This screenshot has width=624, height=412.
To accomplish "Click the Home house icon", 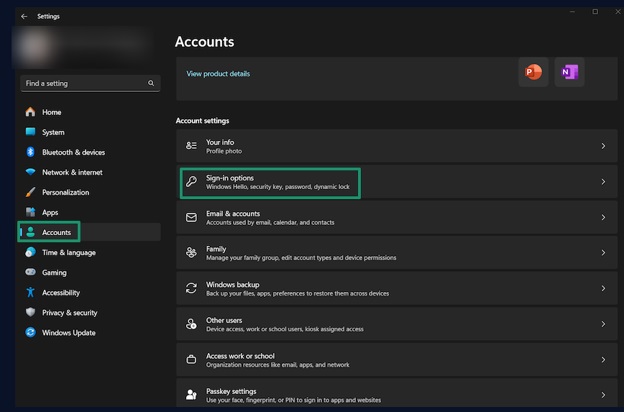I will [30, 112].
